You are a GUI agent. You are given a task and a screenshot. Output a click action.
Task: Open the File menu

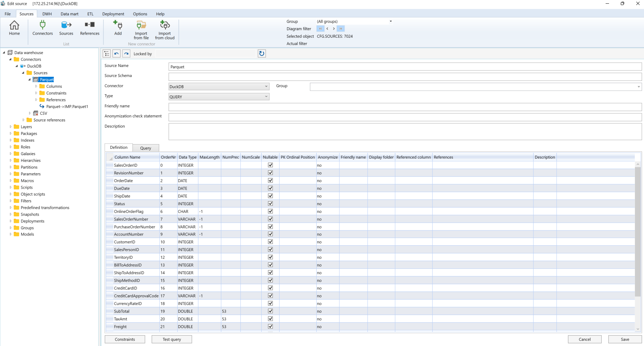pyautogui.click(x=8, y=14)
